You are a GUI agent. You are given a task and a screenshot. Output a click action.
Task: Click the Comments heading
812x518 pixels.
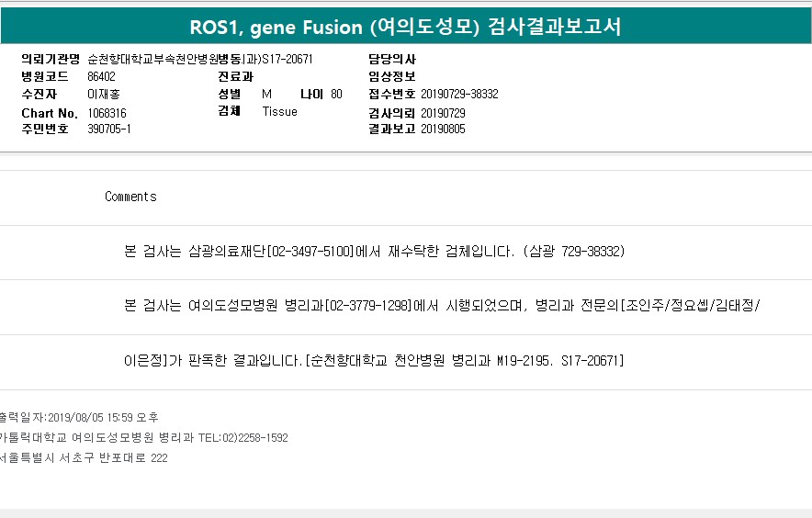[x=130, y=197]
